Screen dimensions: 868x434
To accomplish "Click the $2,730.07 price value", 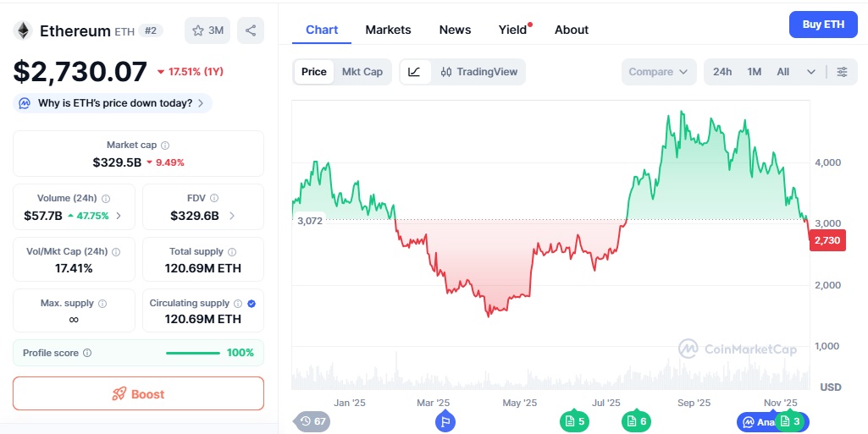I will (x=80, y=72).
